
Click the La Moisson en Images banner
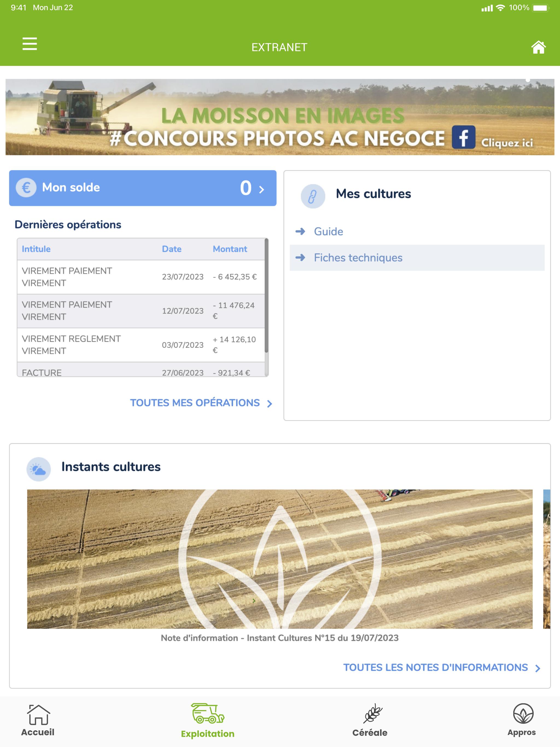click(280, 117)
